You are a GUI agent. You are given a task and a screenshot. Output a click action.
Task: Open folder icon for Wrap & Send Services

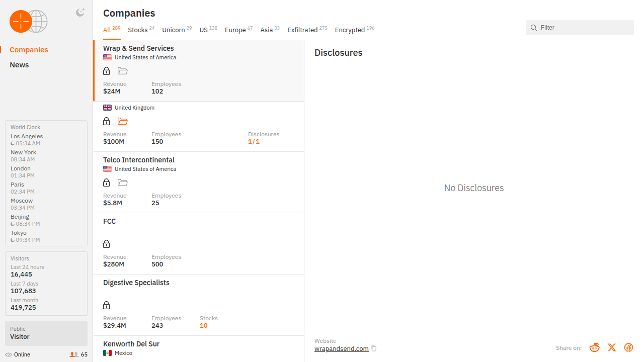[122, 71]
